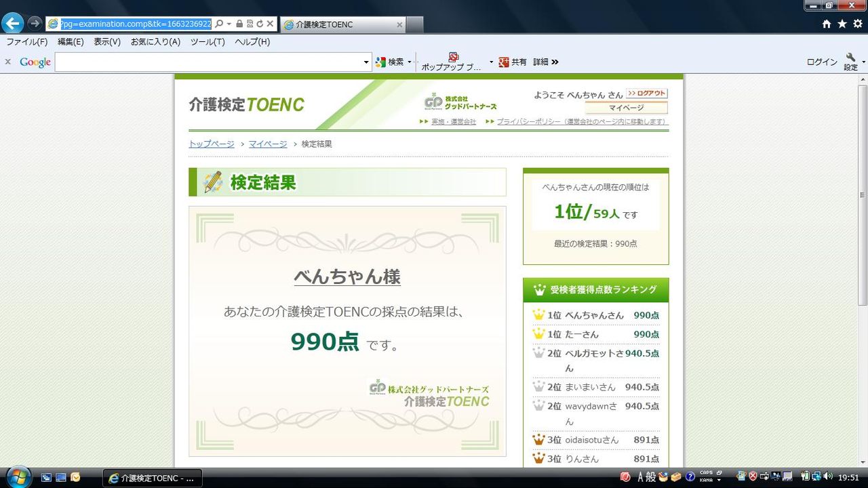Switch to the 介護検定TOENC browser tab
Screen dimensions: 868x488
342,24
